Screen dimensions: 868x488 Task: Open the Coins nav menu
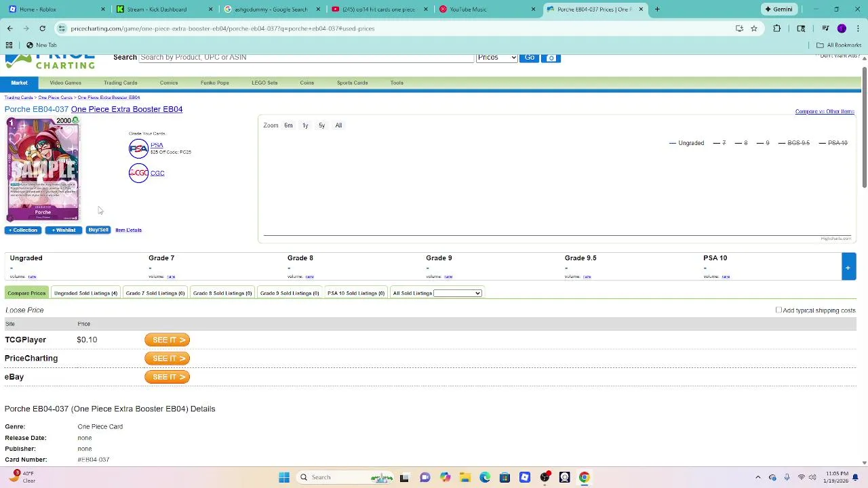pyautogui.click(x=307, y=83)
